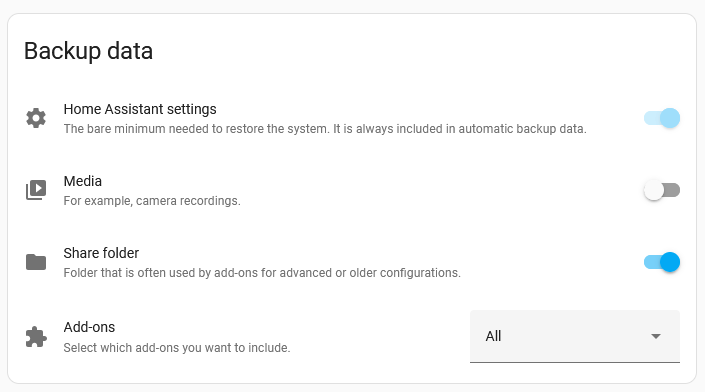Click the Media play-box icon
705x392 pixels.
pos(36,190)
